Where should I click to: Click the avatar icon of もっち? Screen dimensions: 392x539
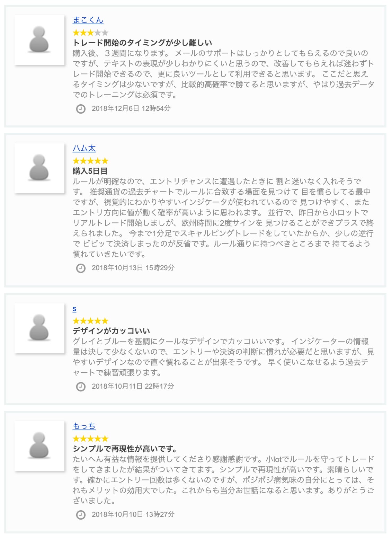coord(39,446)
